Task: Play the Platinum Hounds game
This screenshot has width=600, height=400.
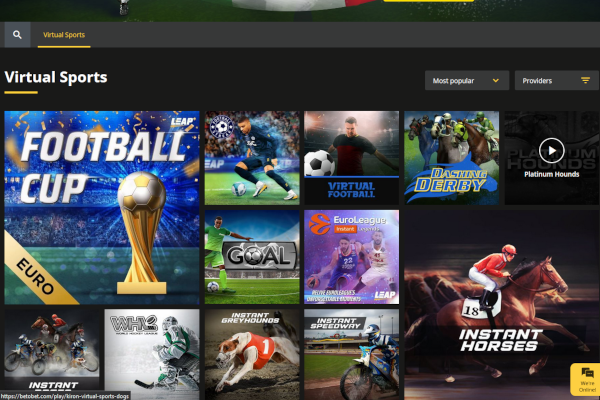Action: [551, 150]
